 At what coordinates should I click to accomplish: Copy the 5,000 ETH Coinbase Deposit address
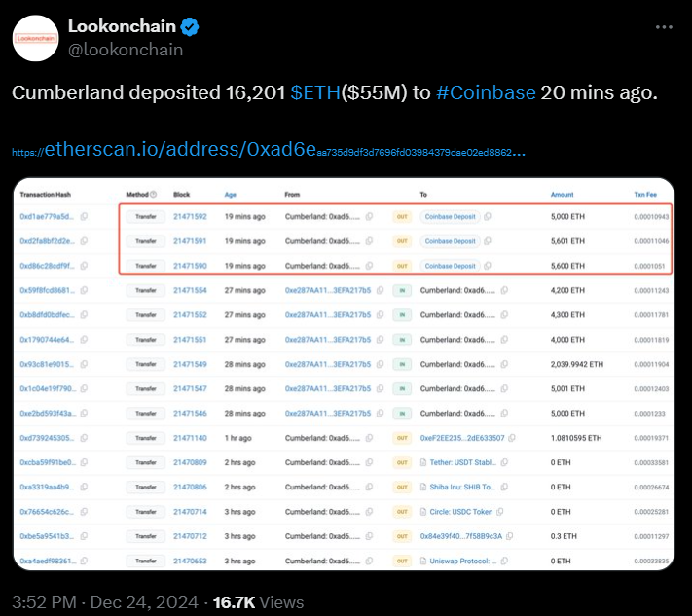(x=488, y=216)
